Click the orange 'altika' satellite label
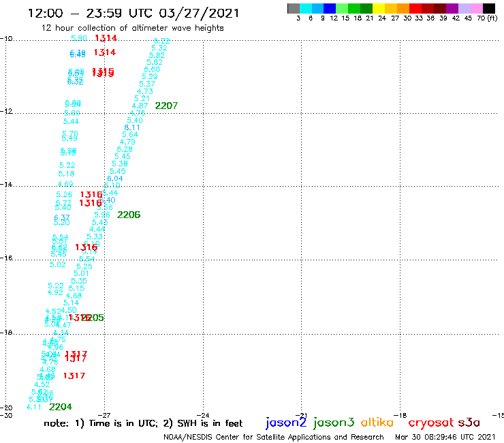Viewport: 504px width, 443px height. [377, 422]
